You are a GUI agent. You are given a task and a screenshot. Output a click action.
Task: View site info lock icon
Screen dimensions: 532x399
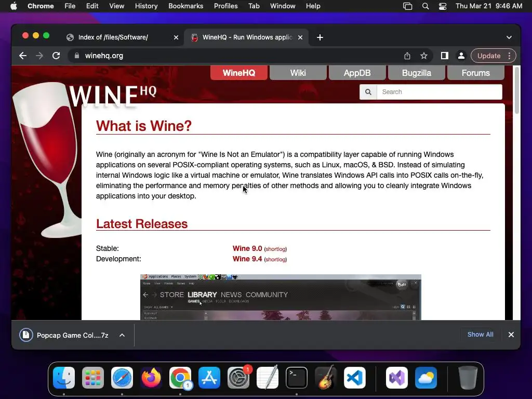(x=77, y=56)
